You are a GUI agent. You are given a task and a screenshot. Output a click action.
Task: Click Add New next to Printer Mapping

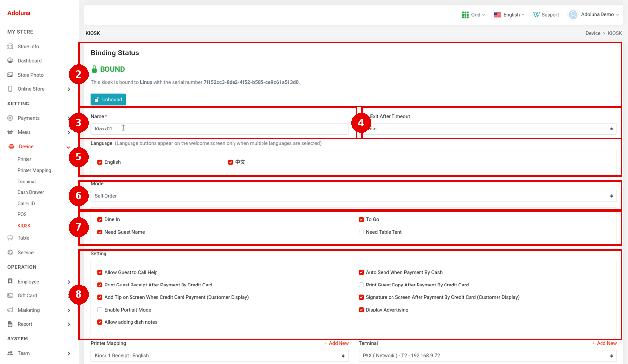point(336,343)
